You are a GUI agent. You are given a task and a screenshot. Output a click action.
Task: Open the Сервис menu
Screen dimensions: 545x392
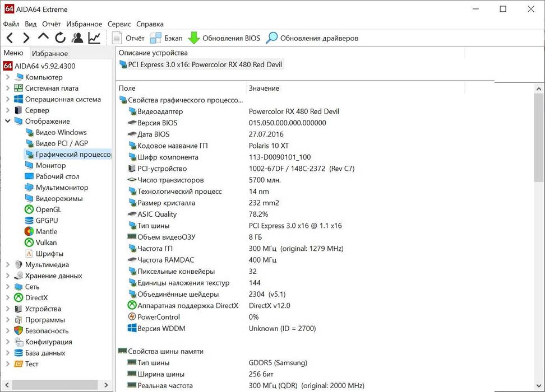pos(119,24)
